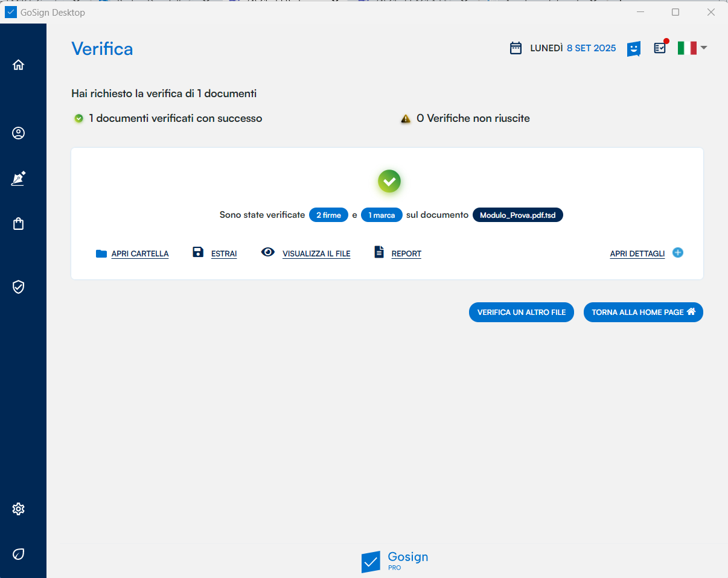Open the user profile sidebar icon
Image resolution: width=728 pixels, height=578 pixels.
[18, 133]
